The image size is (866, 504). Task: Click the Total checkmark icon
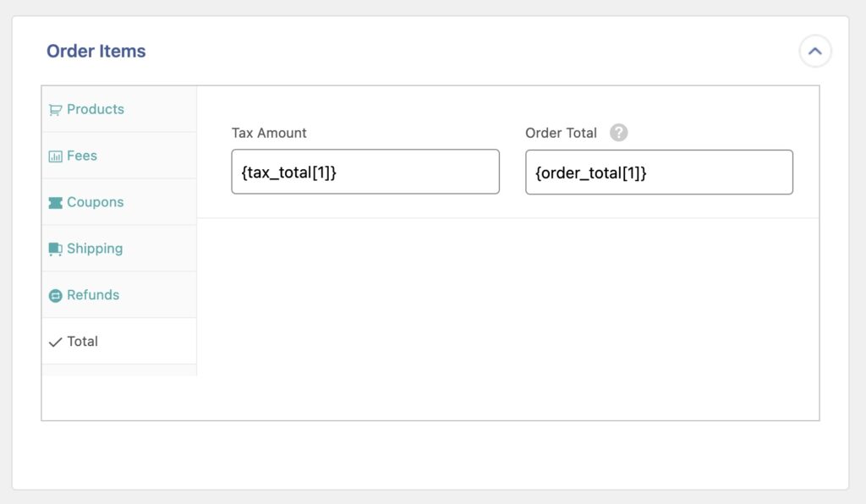coord(54,341)
